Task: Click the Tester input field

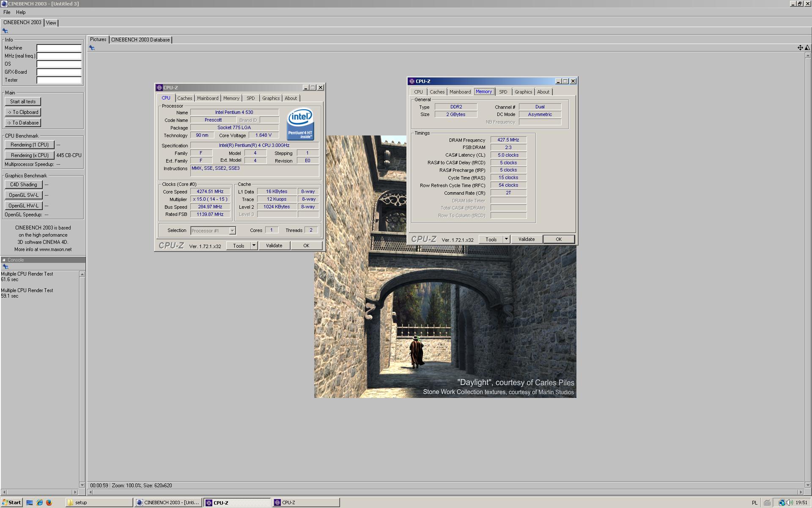Action: point(59,80)
